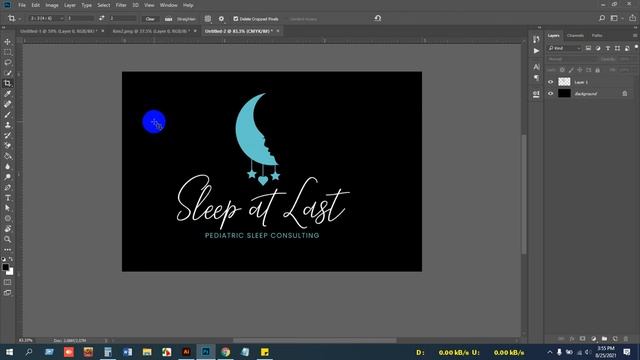Screen dimensions: 640x360
Task: Select the Crop tool in the toolbox
Action: (x=7, y=83)
